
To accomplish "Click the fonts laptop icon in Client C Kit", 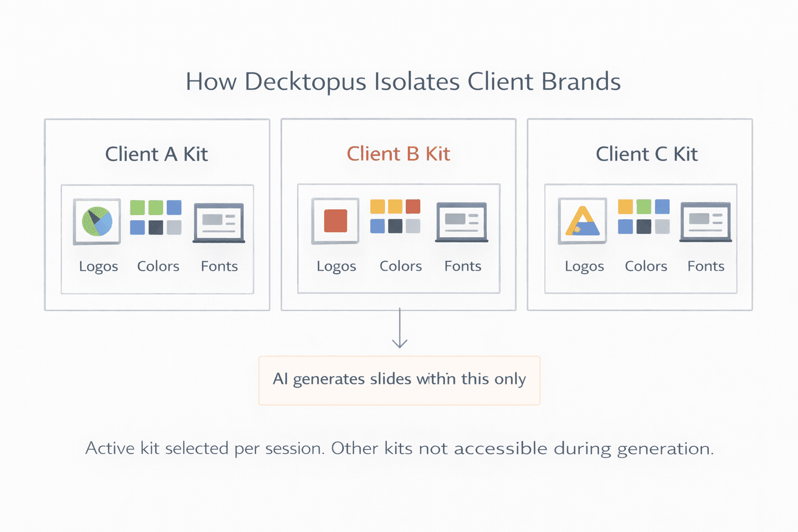I will [x=706, y=222].
